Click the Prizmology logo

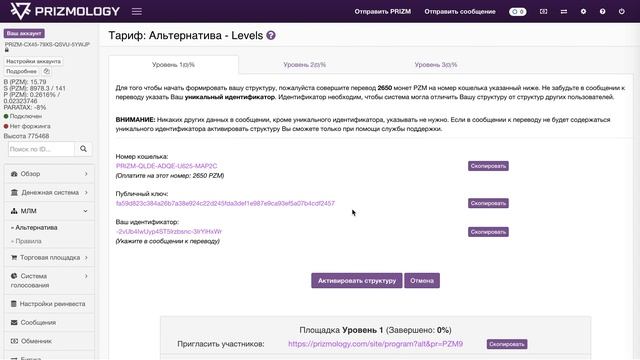tap(65, 11)
